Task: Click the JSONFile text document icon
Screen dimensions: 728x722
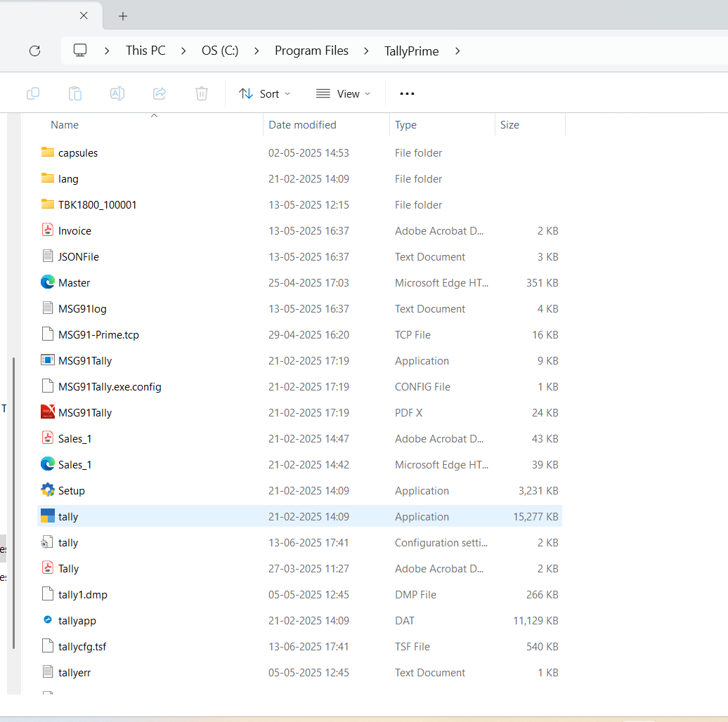Action: [x=47, y=256]
